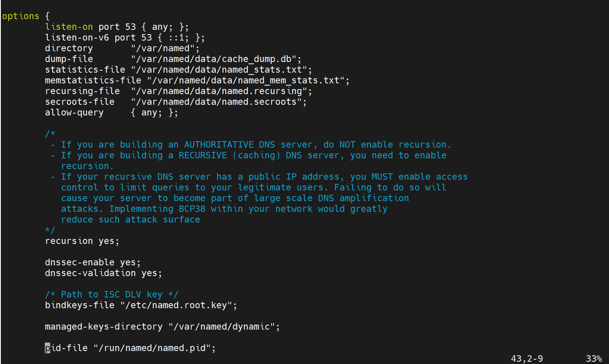The image size is (609, 364).
Task: Click "BCP38" in the comment block
Action: coord(192,209)
